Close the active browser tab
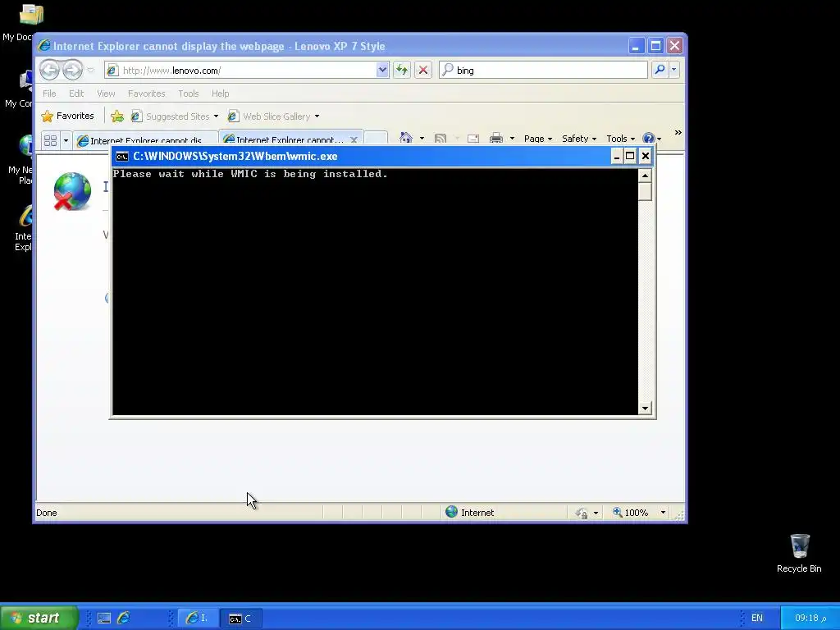840x630 pixels. [354, 139]
